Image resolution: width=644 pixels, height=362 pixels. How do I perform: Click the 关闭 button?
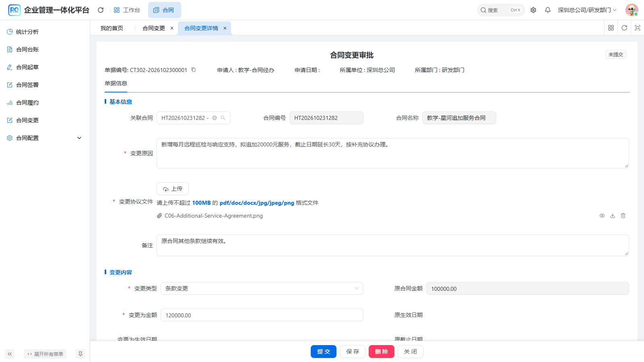click(411, 352)
